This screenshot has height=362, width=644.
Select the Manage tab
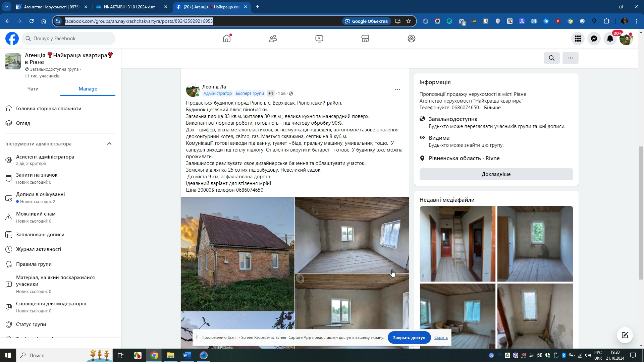pyautogui.click(x=88, y=89)
